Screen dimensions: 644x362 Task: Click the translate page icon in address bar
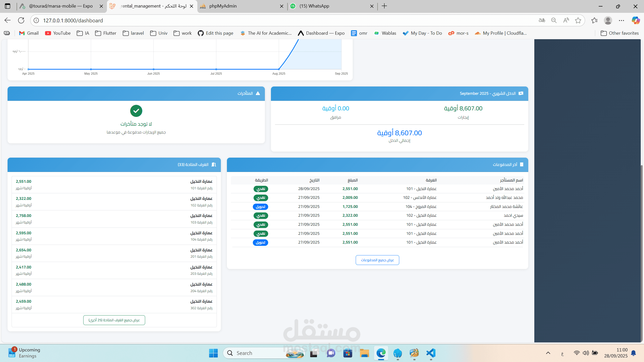tap(542, 20)
